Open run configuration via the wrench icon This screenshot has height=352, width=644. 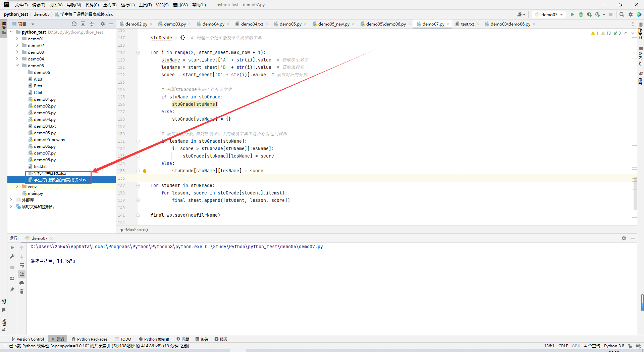tap(12, 256)
